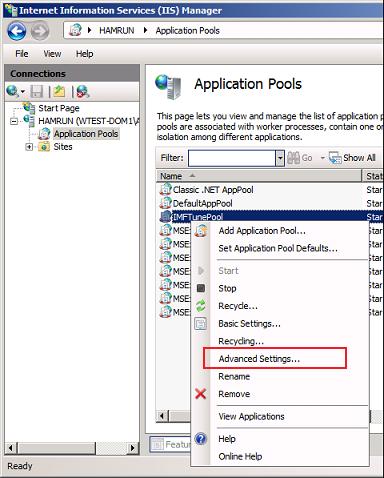Click the Up folder icon in Connections toolbar
Viewport: 384px width, 478px height.
pos(59,91)
